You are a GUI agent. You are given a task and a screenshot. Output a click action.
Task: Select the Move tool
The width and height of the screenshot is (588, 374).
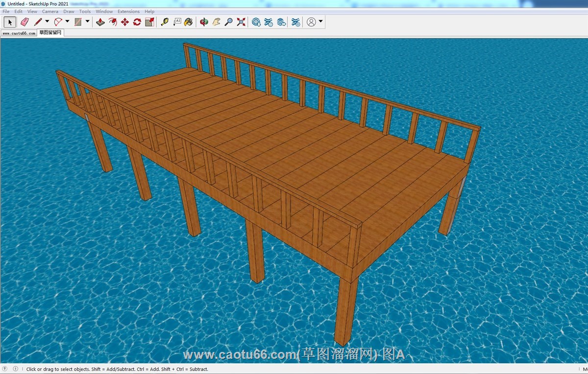tap(125, 22)
